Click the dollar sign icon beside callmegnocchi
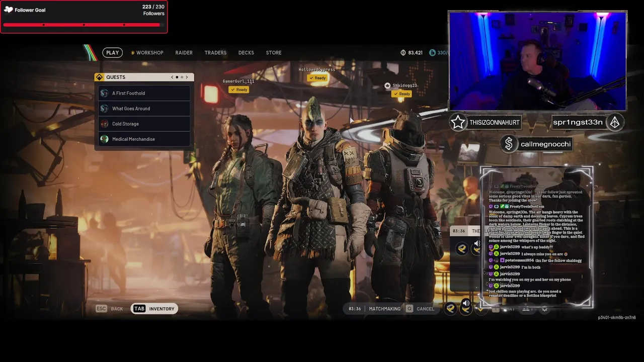644x362 pixels. pos(509,144)
